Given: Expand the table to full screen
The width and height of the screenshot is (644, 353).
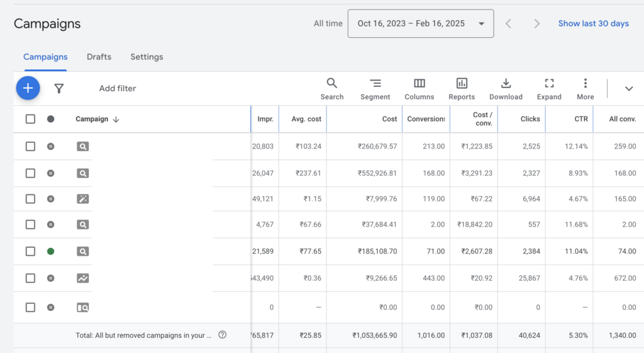Looking at the screenshot, I should point(549,89).
